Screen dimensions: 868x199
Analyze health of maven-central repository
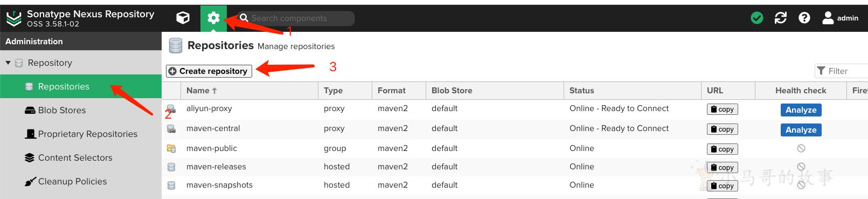click(x=801, y=130)
